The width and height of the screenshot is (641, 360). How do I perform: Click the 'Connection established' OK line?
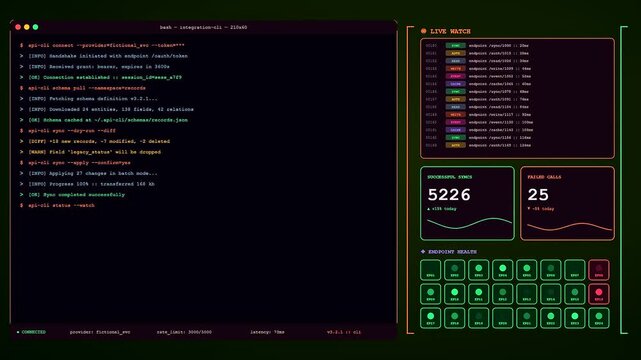coord(105,77)
